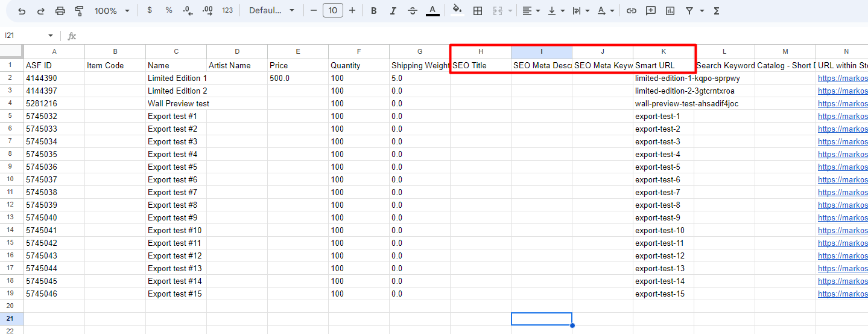The image size is (868, 334).
Task: Select column E header
Action: pyautogui.click(x=298, y=51)
